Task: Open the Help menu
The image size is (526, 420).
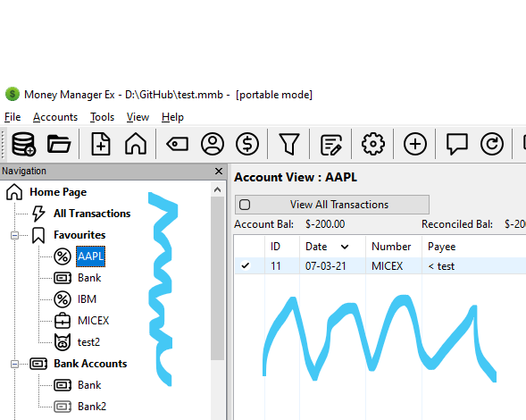Action: click(172, 117)
